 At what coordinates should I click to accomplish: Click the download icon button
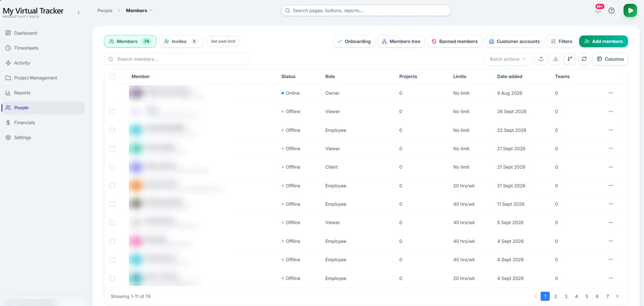(x=555, y=59)
